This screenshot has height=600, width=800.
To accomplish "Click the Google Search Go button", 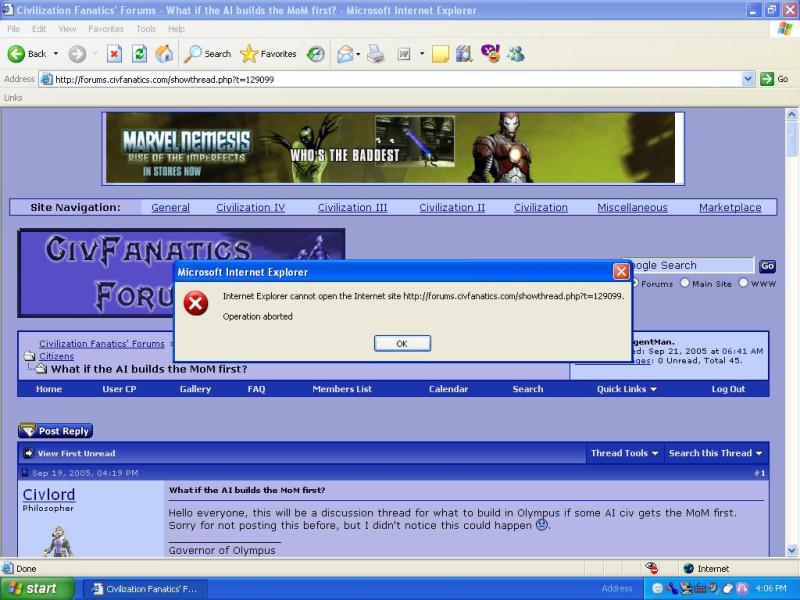I will click(767, 266).
